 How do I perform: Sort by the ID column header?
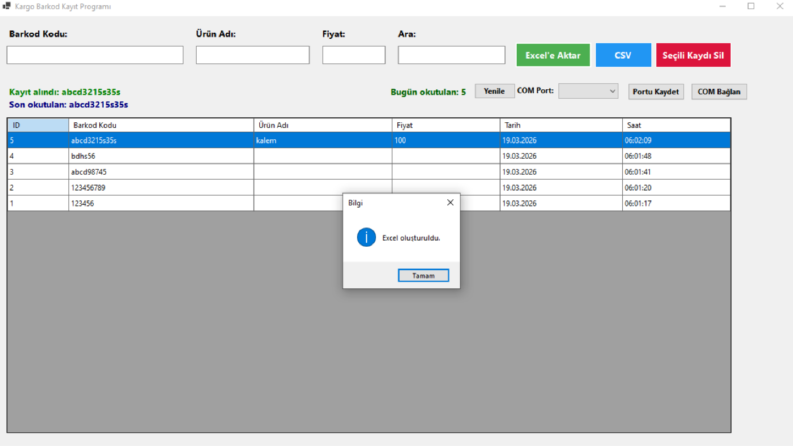tap(38, 125)
